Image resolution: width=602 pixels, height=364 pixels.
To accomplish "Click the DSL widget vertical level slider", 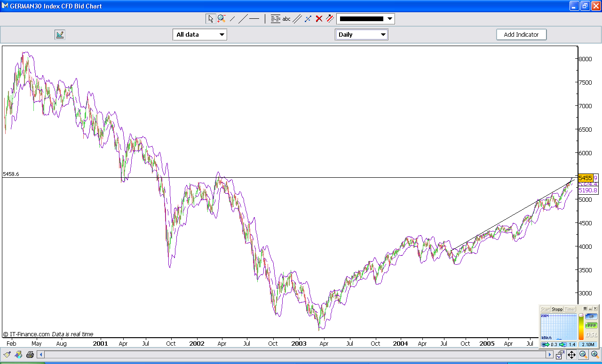I will [581, 326].
